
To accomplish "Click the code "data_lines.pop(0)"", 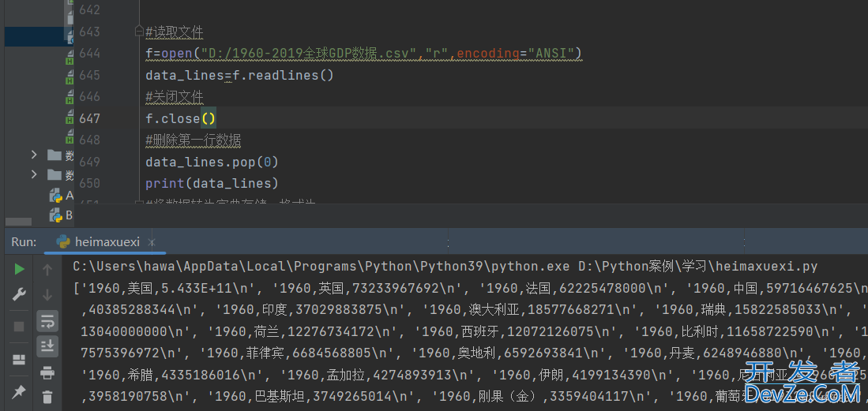I will click(x=212, y=162).
